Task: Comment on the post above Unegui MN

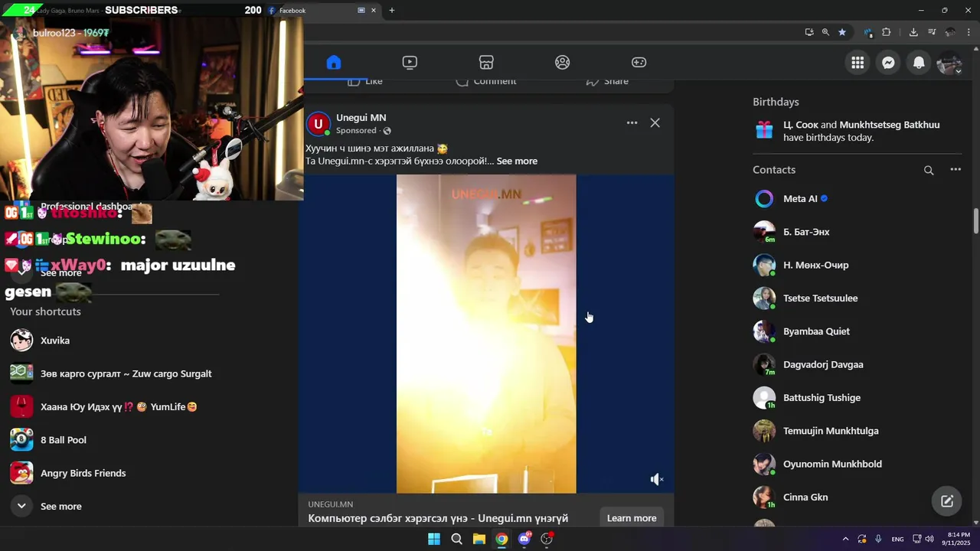Action: pyautogui.click(x=486, y=81)
